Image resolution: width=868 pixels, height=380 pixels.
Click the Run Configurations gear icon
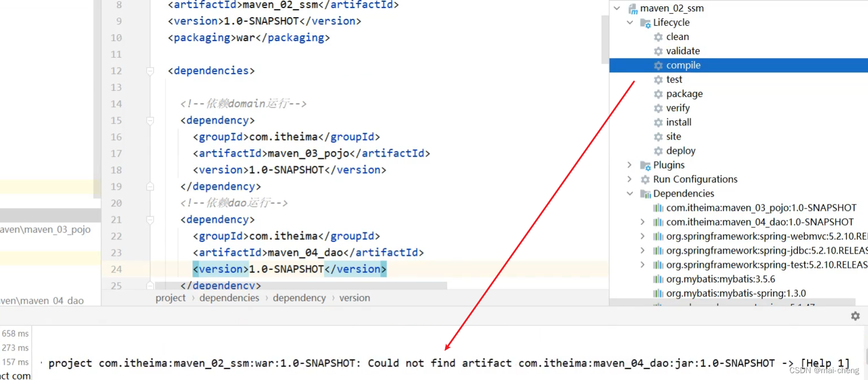(x=645, y=179)
